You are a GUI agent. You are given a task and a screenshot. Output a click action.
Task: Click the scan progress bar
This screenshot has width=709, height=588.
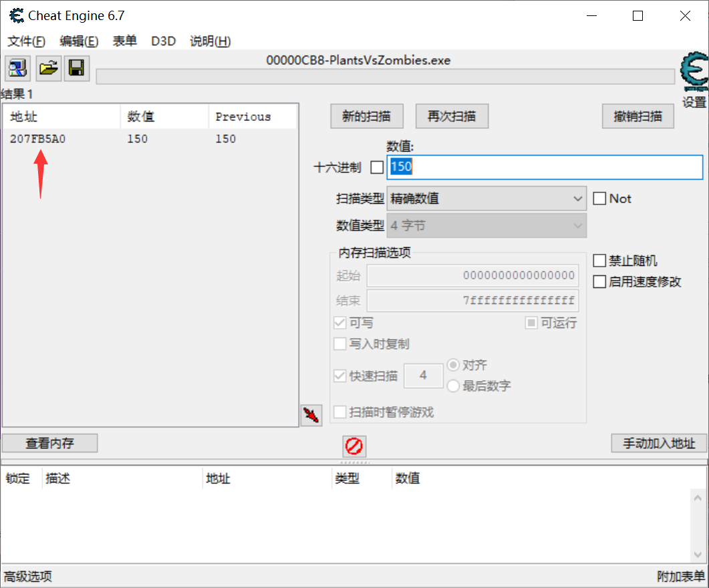(386, 76)
